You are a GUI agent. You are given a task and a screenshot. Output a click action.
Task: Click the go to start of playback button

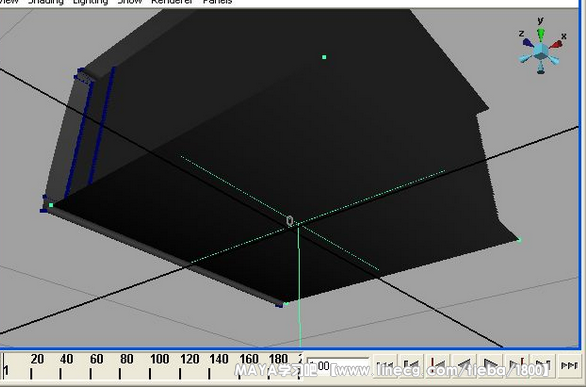pos(385,365)
